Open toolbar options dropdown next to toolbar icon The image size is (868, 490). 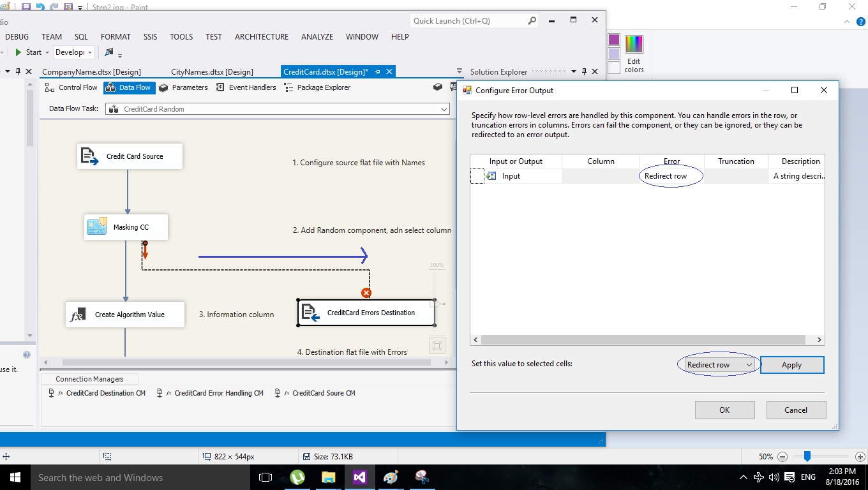(x=120, y=54)
